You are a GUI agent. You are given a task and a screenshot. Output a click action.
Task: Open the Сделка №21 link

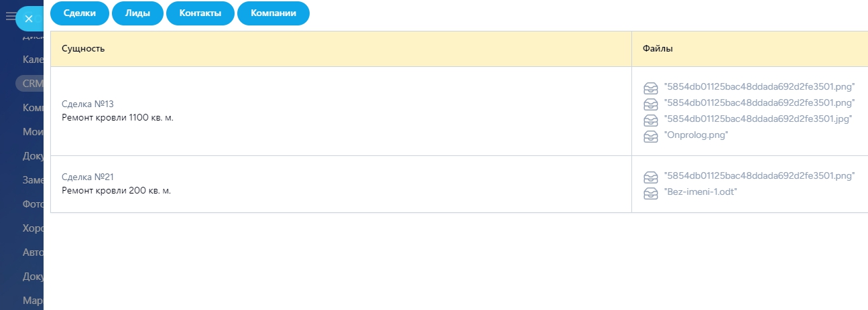88,177
